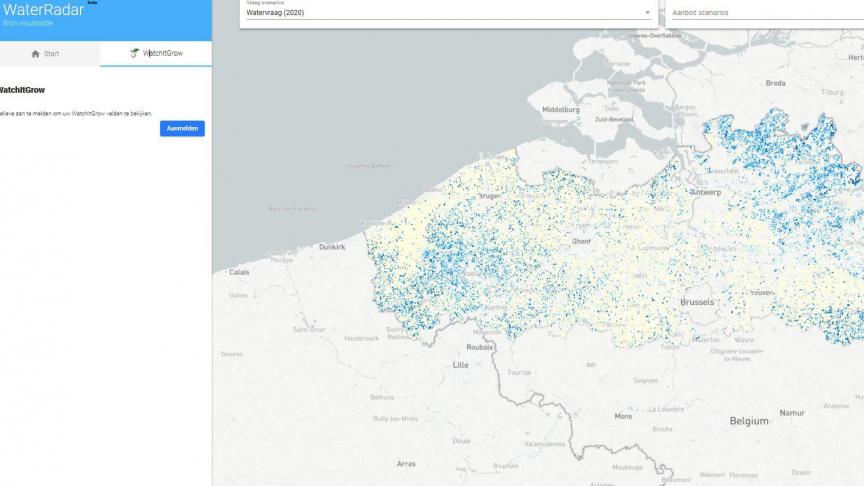Click the WatchItGrow plant icon
The image size is (864, 486).
[134, 53]
